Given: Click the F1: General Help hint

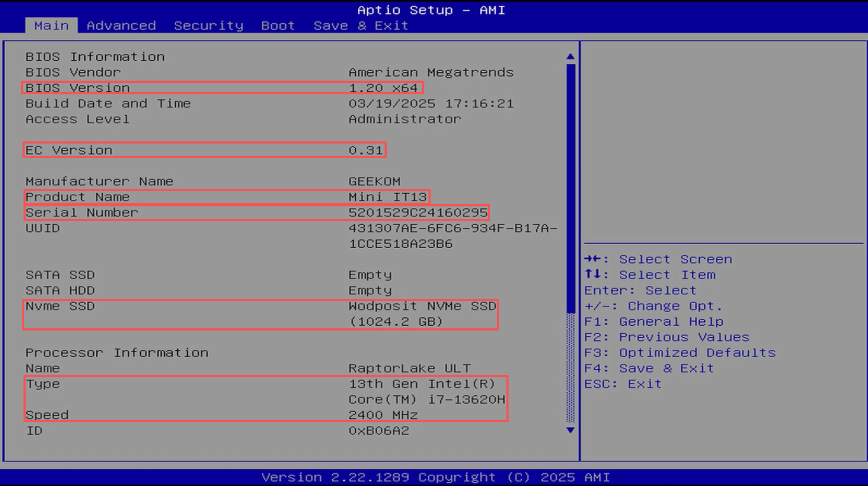Looking at the screenshot, I should (x=653, y=322).
